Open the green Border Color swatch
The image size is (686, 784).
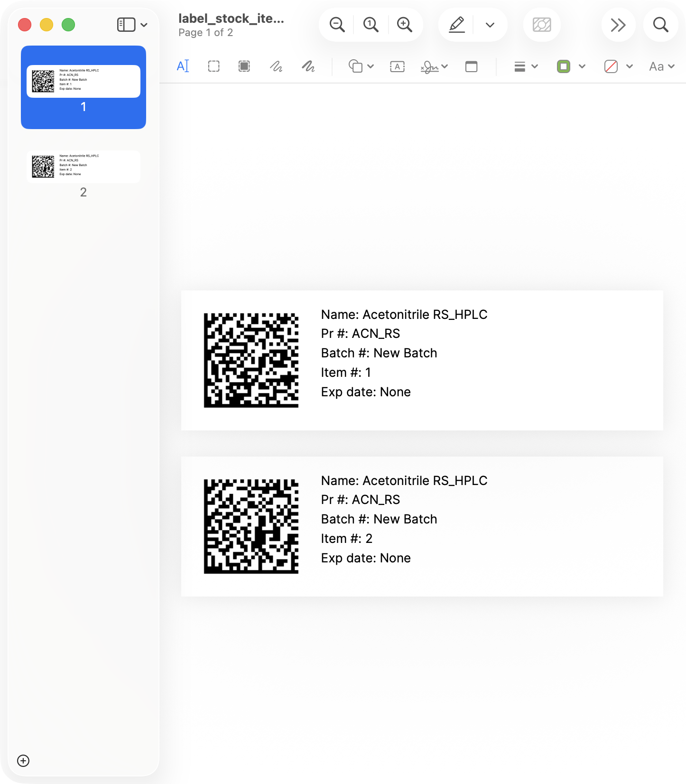(570, 66)
